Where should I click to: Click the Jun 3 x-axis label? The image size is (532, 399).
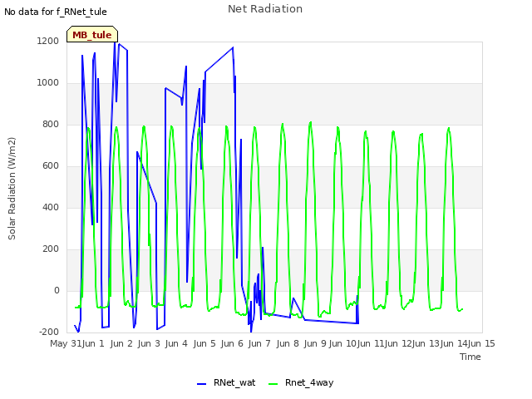click(x=149, y=343)
